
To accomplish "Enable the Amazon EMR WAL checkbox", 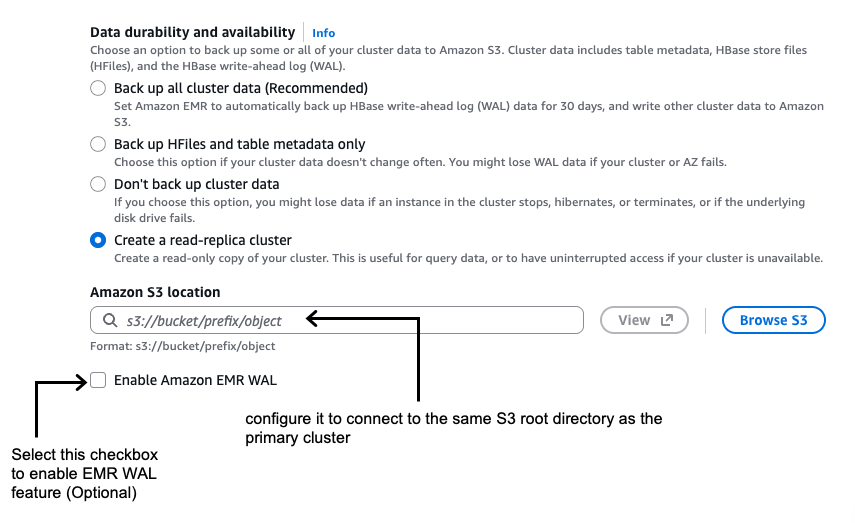I will (98, 380).
